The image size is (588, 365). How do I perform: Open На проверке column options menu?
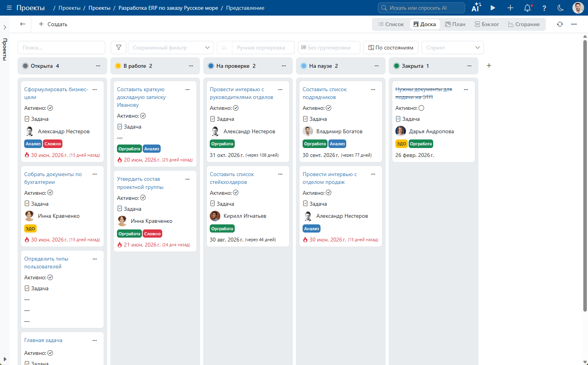tap(284, 66)
